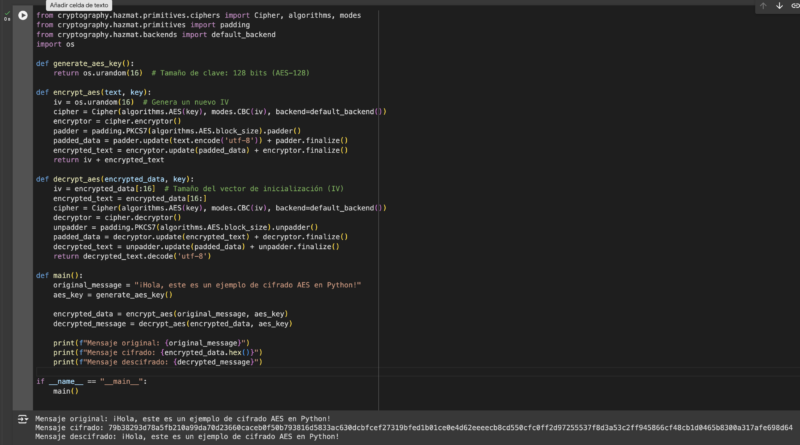Click output line 'Mensaje descifrado:'
This screenshot has height=445, width=800.
tap(187, 437)
